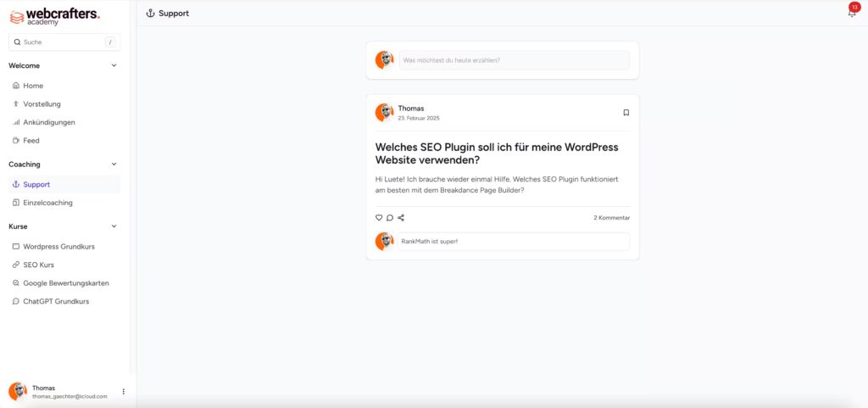Open the Wordpress Grundkurs course

coord(64,246)
